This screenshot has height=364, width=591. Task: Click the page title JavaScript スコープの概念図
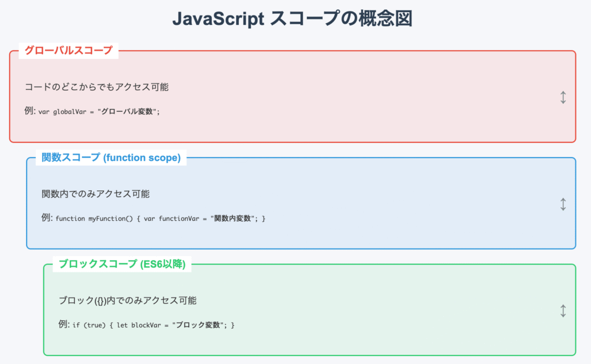pos(292,18)
